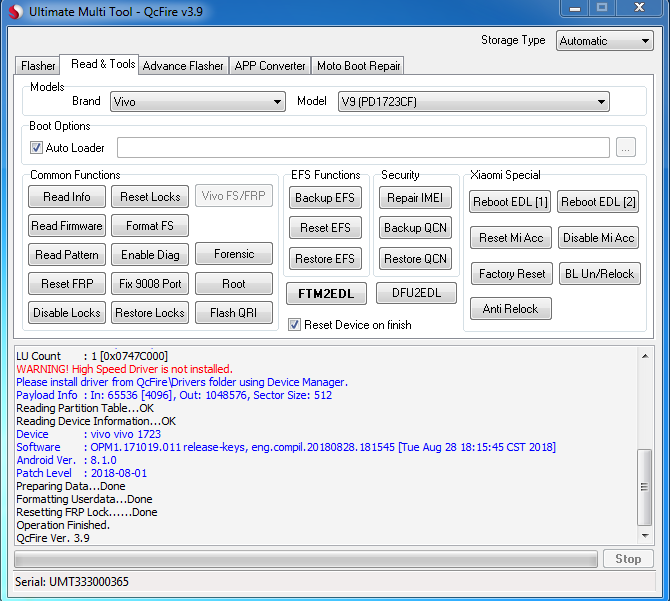The height and width of the screenshot is (601, 670).
Task: Click the QcFire app logo icon
Action: [15, 12]
